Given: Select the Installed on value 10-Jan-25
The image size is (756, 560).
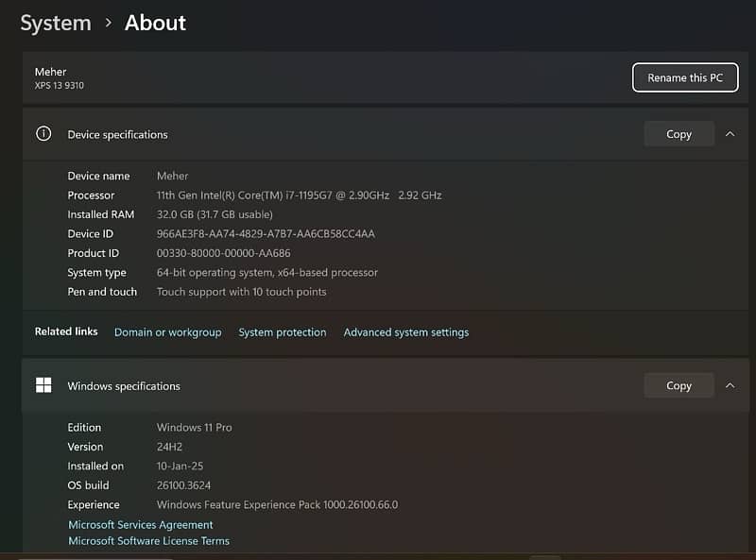Looking at the screenshot, I should tap(180, 466).
